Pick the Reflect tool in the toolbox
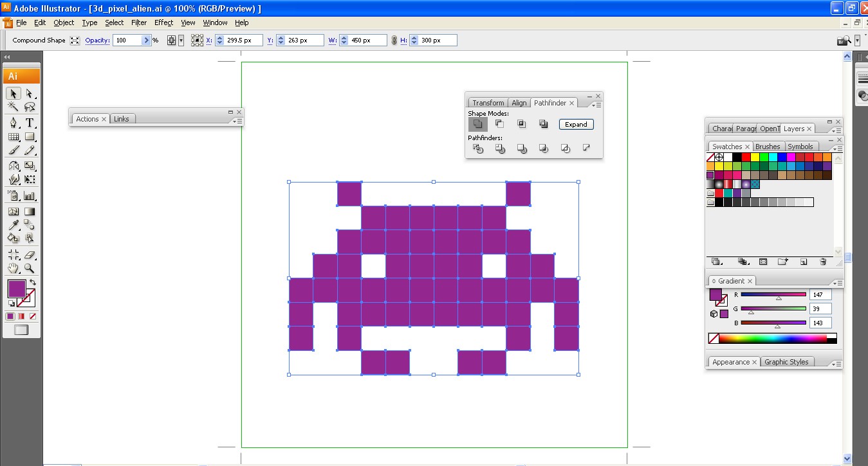Screen dimensions: 868x466 (14, 166)
